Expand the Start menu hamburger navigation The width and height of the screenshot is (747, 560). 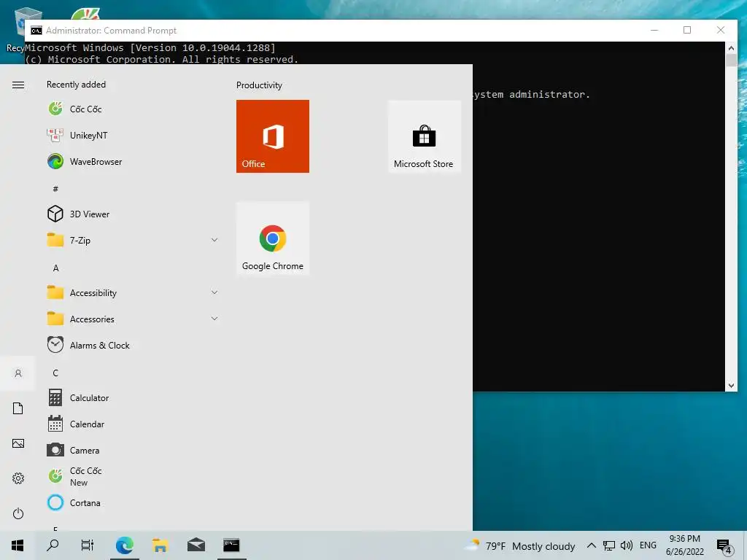click(18, 85)
